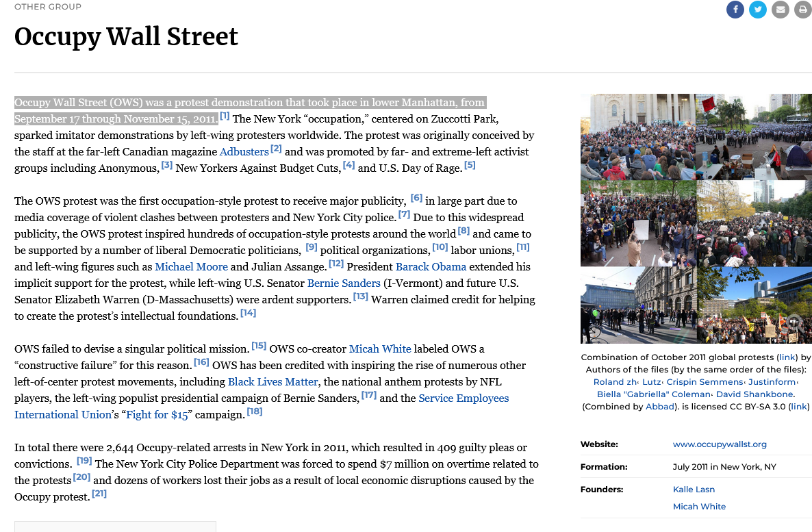Image resolution: width=812 pixels, height=532 pixels.
Task: Jump to footnote reference [10]
Action: [x=440, y=248]
